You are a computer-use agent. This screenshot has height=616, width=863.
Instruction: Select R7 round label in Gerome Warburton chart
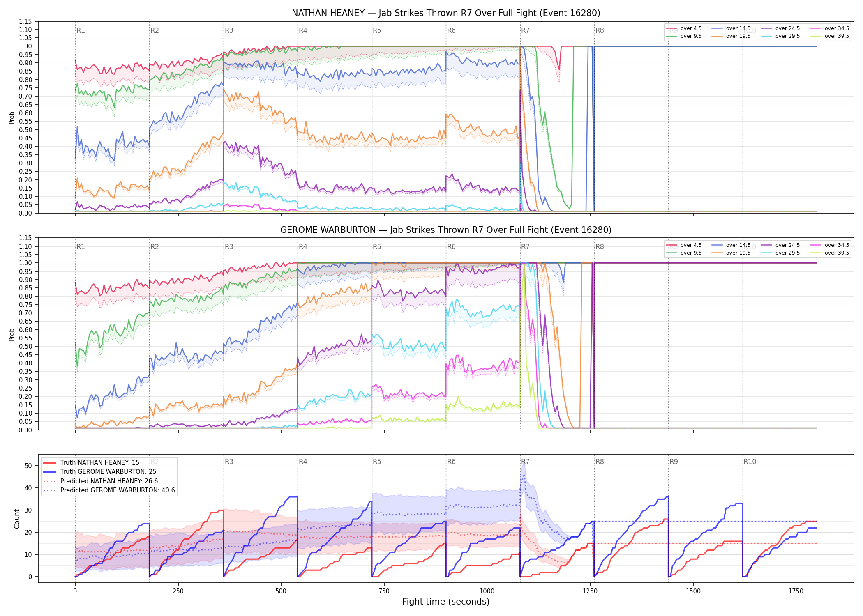click(525, 247)
